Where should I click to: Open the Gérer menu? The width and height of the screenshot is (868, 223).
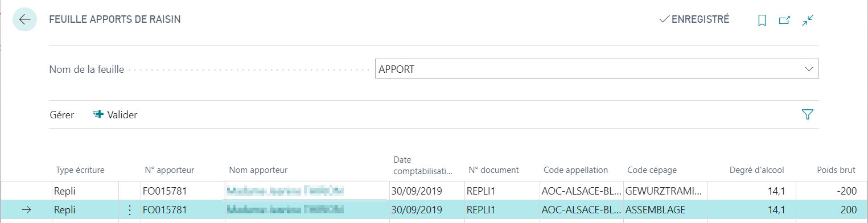point(62,115)
